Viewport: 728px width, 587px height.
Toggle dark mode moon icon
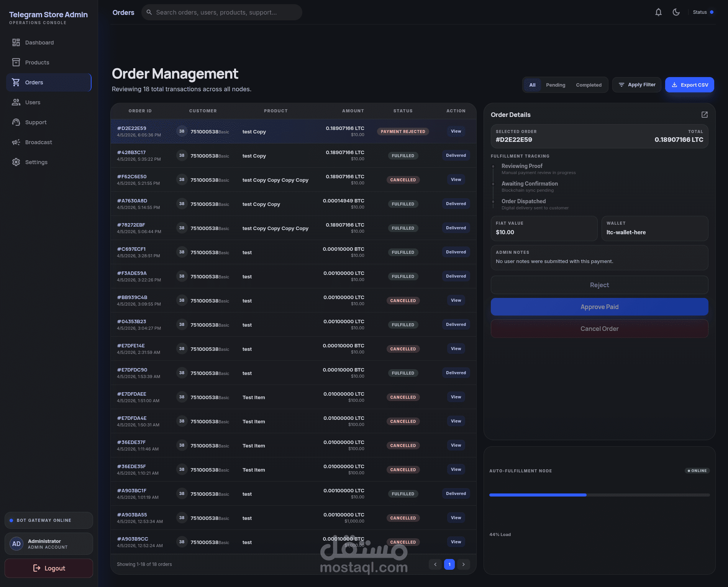coord(676,12)
